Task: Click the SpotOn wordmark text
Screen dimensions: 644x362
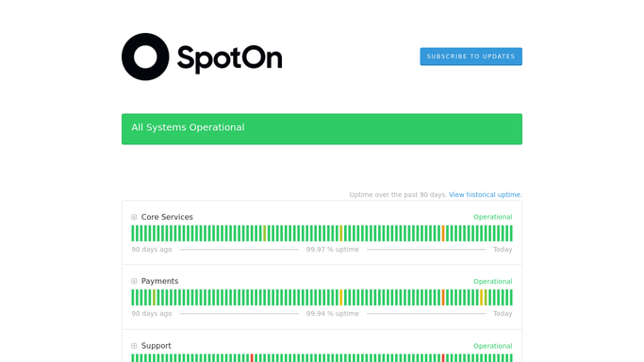Action: pos(229,59)
